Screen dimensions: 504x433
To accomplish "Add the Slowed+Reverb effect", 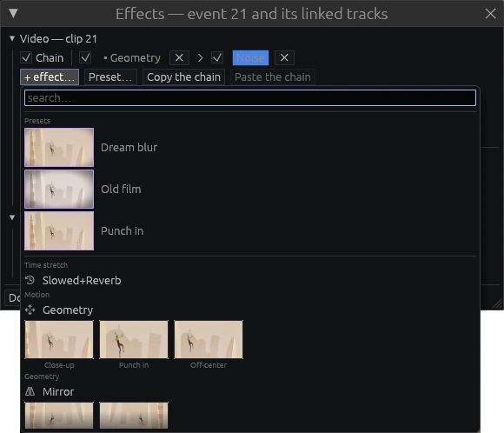I will click(82, 281).
